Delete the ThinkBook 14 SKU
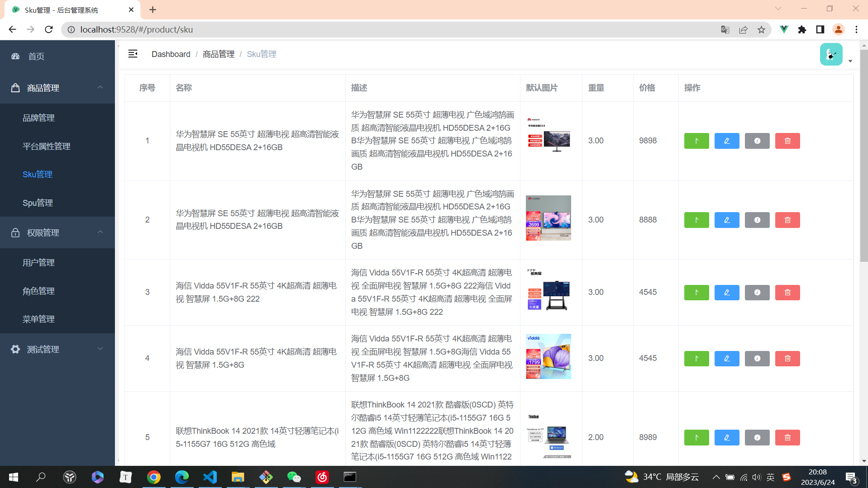This screenshot has width=868, height=488. [787, 437]
